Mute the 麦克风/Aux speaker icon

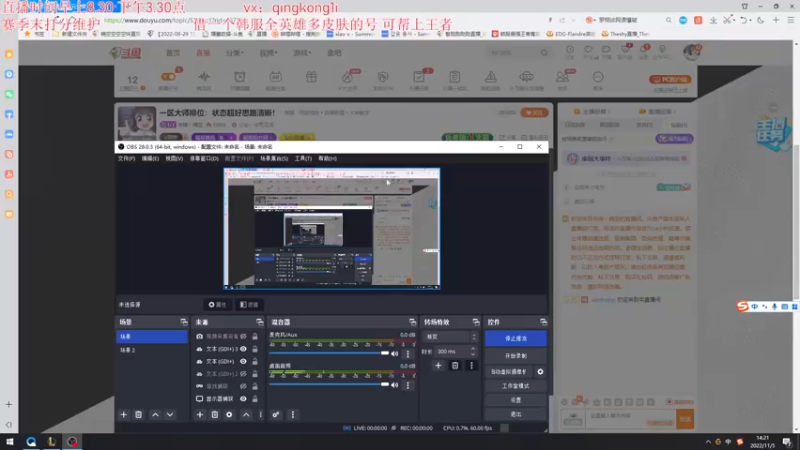[394, 354]
